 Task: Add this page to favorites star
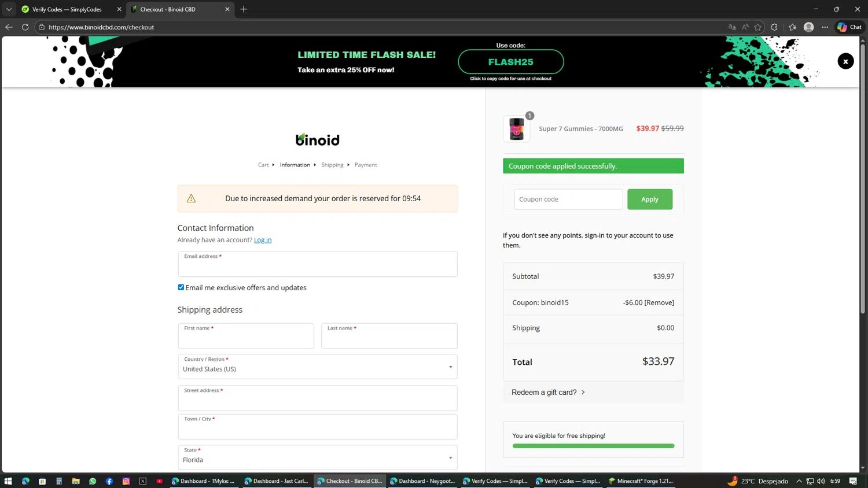tap(757, 27)
